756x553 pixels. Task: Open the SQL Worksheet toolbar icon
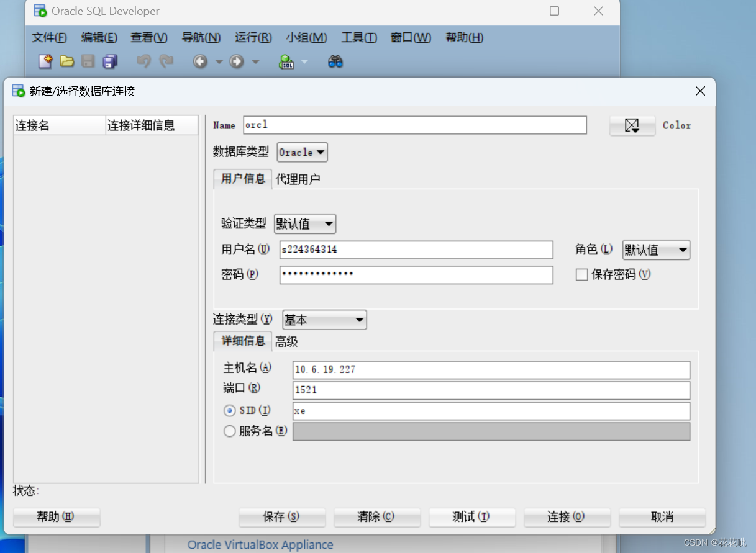[x=286, y=61]
